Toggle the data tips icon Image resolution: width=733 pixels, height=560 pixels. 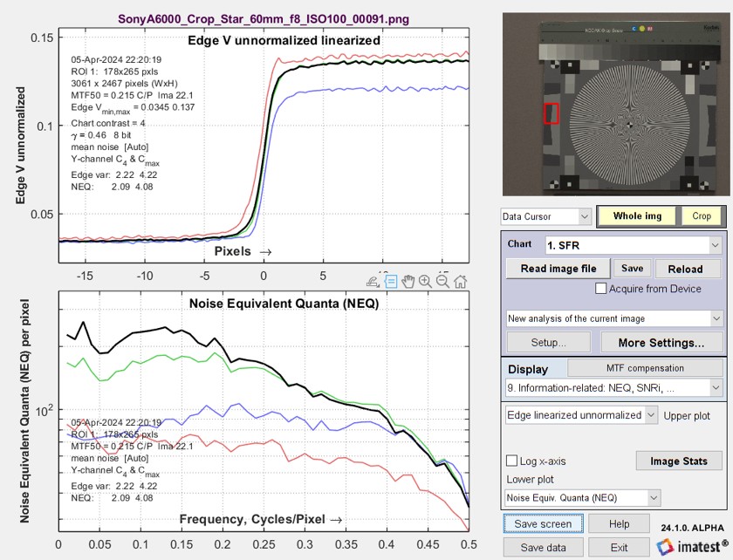391,282
